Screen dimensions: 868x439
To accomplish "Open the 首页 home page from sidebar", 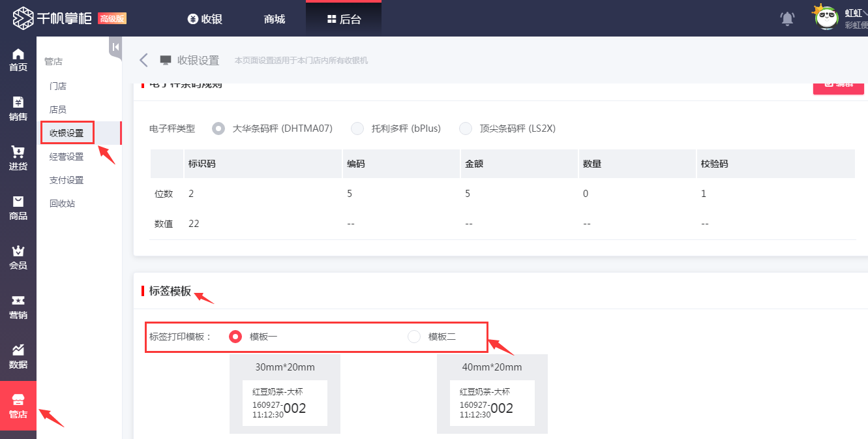I will click(18, 58).
